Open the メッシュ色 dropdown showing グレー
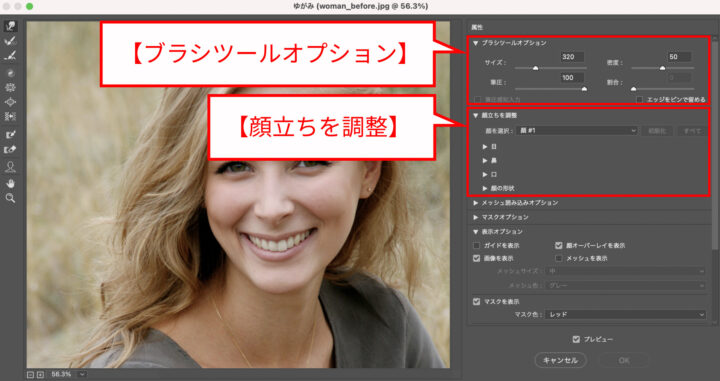Image resolution: width=720 pixels, height=381 pixels. [625, 286]
